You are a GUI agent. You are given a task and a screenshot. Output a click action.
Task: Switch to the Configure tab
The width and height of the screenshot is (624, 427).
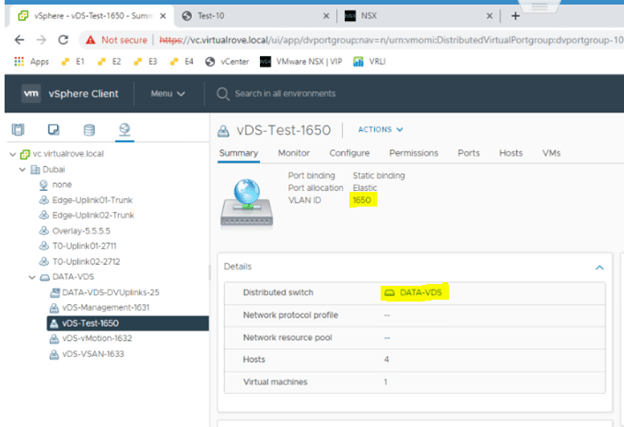pos(349,153)
